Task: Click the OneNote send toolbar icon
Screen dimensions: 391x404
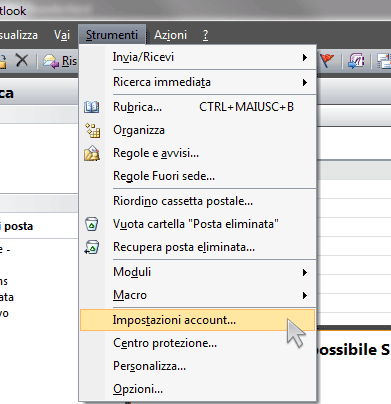Action: click(x=356, y=61)
